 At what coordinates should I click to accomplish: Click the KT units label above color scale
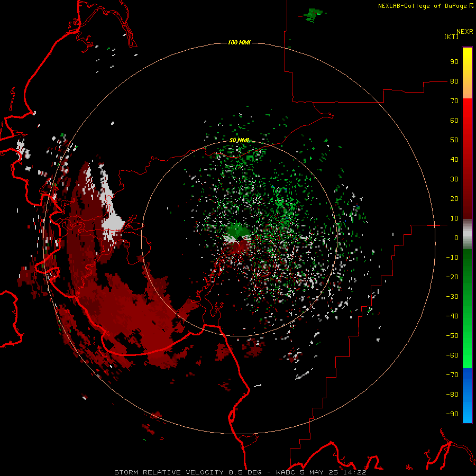[452, 36]
